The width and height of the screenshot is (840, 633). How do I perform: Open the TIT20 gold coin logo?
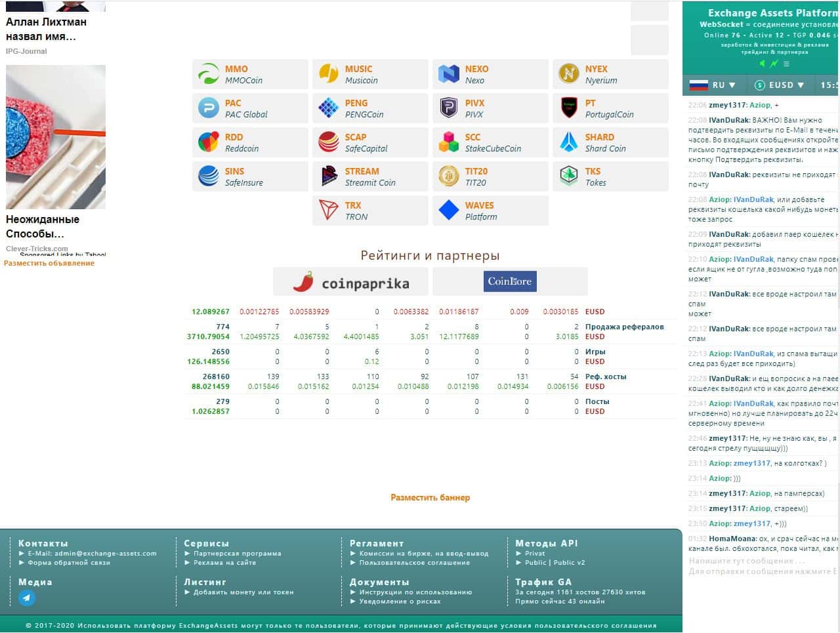click(x=449, y=176)
